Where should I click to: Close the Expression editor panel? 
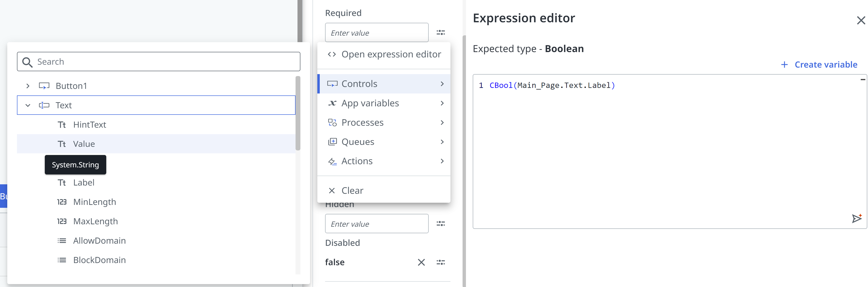pyautogui.click(x=860, y=21)
